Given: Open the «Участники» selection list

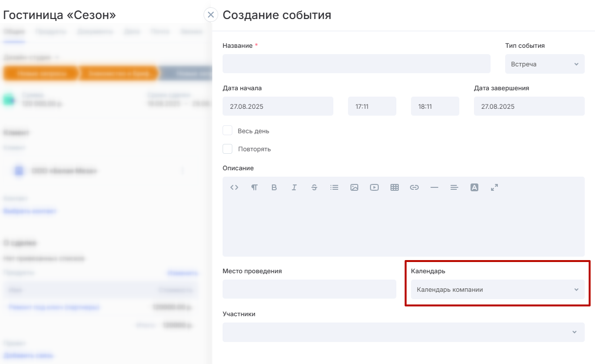Looking at the screenshot, I should (x=403, y=332).
